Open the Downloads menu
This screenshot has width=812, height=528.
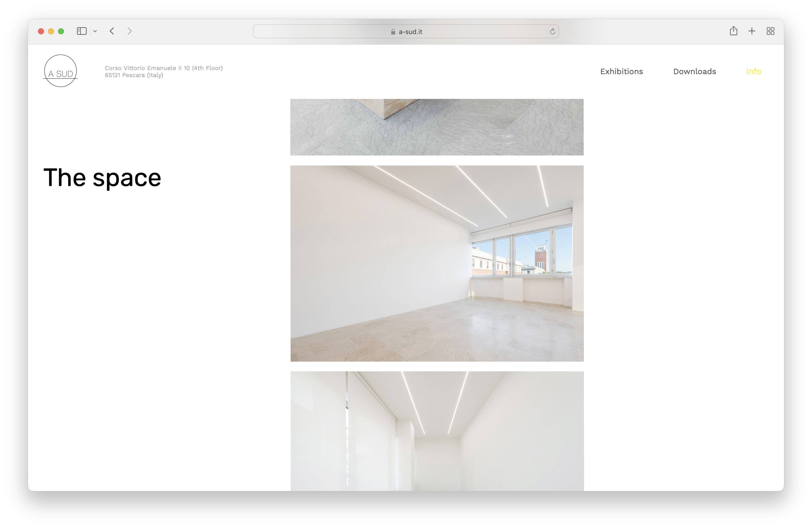coord(694,71)
